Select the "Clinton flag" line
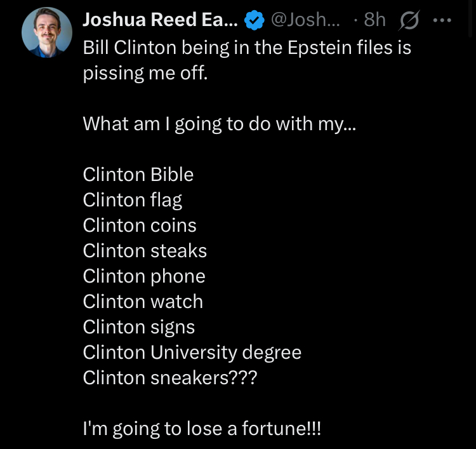 click(133, 200)
